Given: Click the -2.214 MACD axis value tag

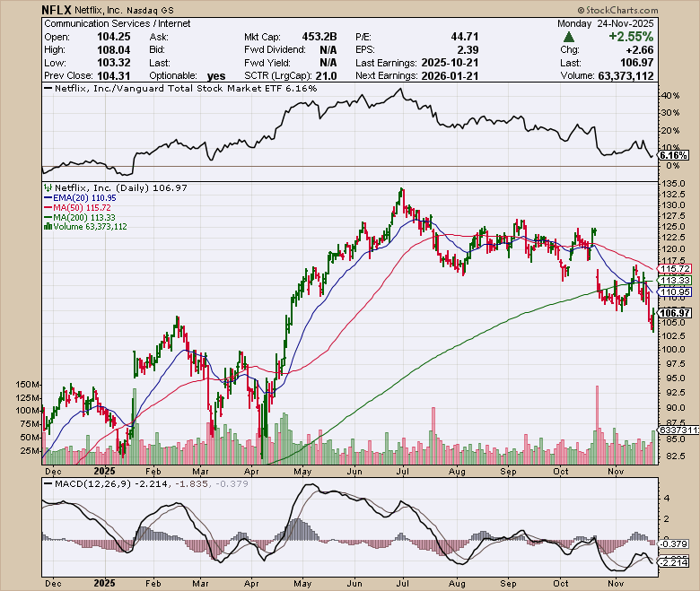Looking at the screenshot, I should tap(675, 563).
